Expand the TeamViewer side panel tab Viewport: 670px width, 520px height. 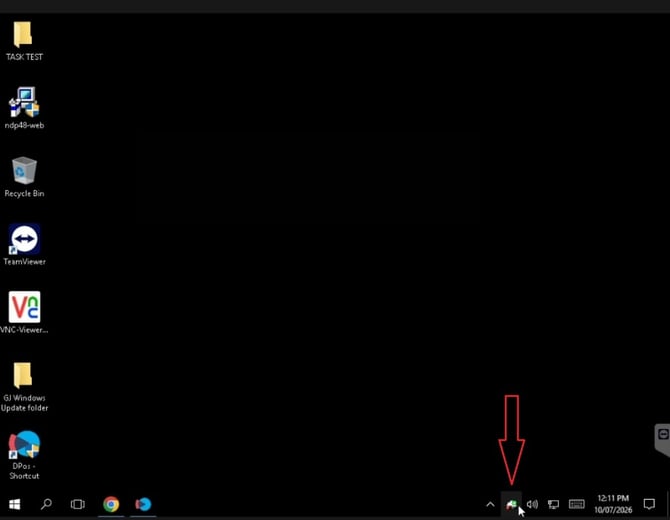click(x=663, y=439)
